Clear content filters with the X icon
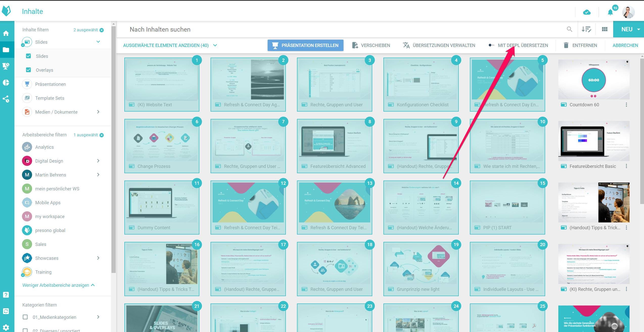 coord(102,30)
